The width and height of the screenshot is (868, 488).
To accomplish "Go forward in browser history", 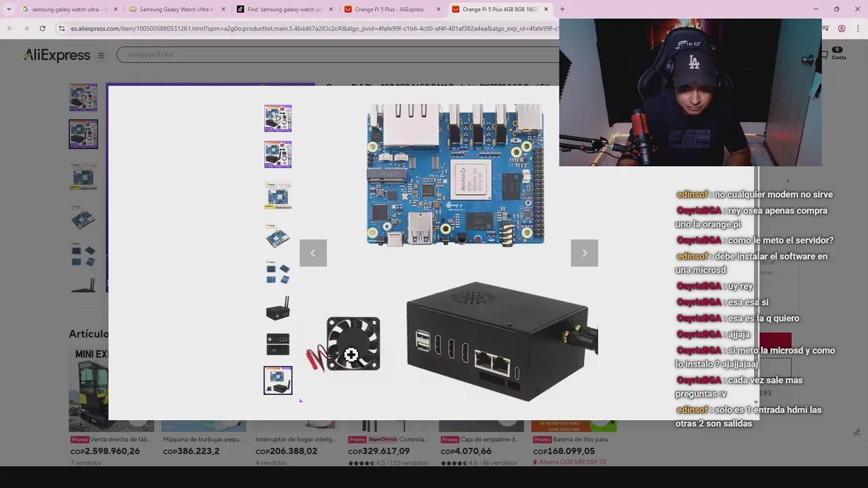I will pos(26,28).
